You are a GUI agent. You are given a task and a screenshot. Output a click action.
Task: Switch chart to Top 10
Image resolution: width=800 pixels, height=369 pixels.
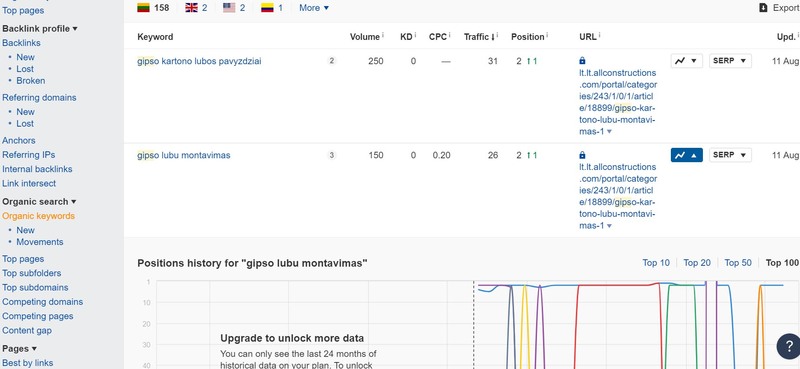point(656,263)
